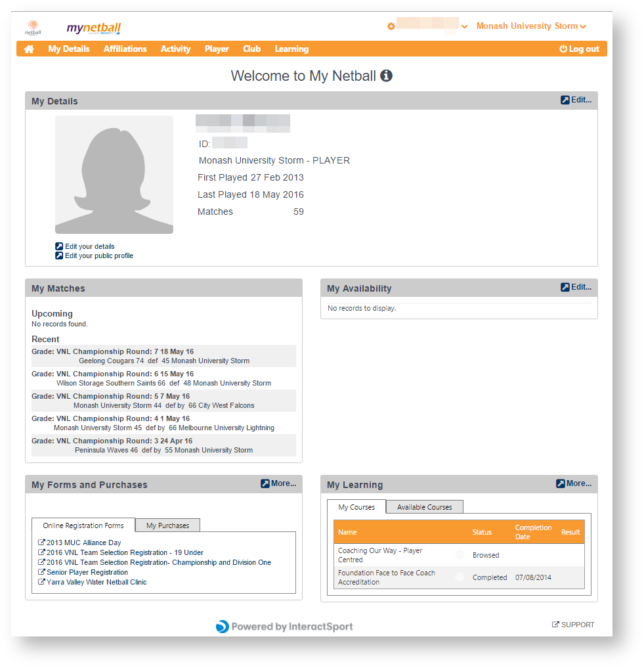Viewport: 644px width, 668px height.
Task: Click Round 7 18 May 16 match row
Action: (163, 356)
